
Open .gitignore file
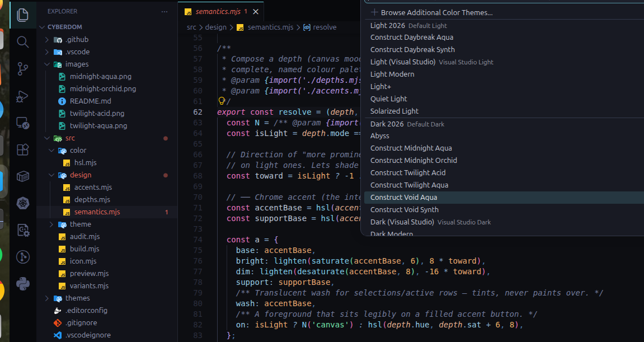[81, 323]
